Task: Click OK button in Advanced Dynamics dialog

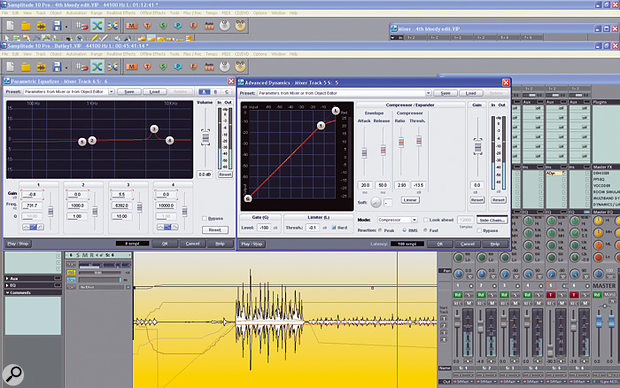Action: tap(439, 244)
